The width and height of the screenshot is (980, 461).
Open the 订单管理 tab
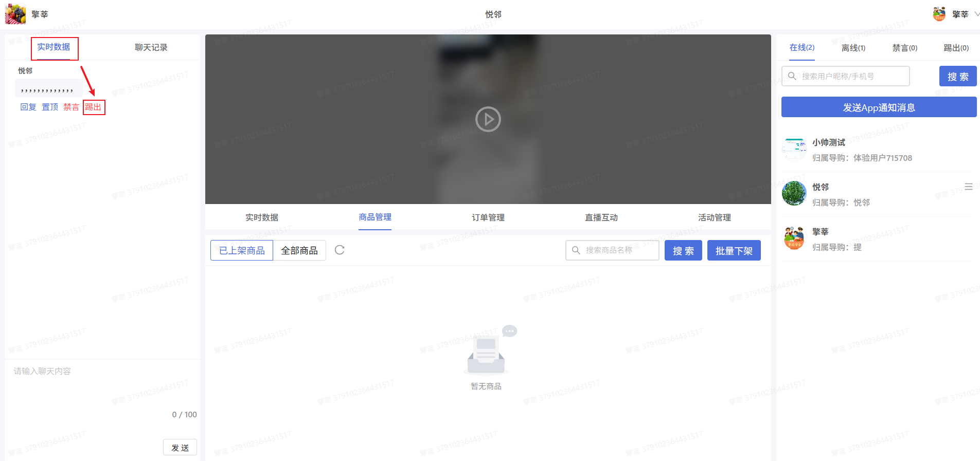pyautogui.click(x=488, y=217)
